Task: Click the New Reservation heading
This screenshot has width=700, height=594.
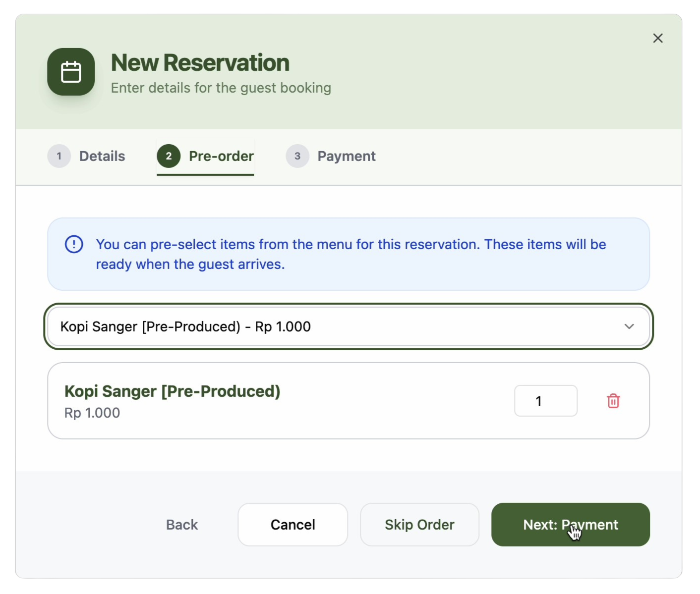Action: tap(200, 63)
